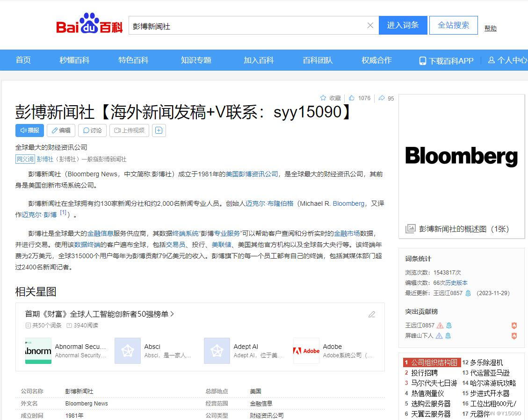Open the Adept AI placeholder thumbnail

[217, 351]
